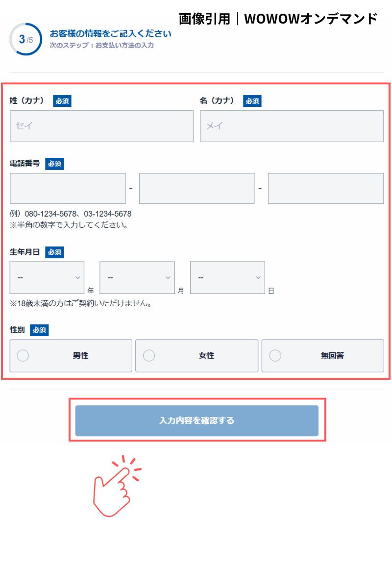Viewport: 392px width, 588px height.
Task: Click the 必須 badge next to 生年月日
Action: (x=54, y=252)
